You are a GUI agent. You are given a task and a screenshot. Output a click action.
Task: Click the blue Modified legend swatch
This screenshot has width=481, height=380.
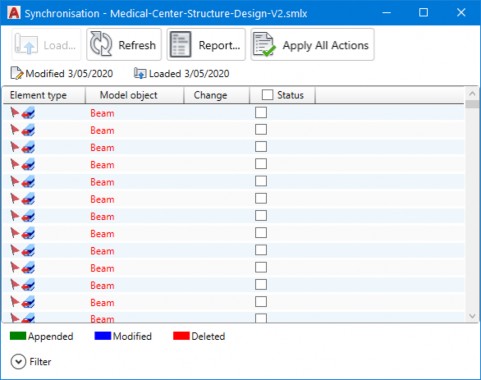coord(103,336)
